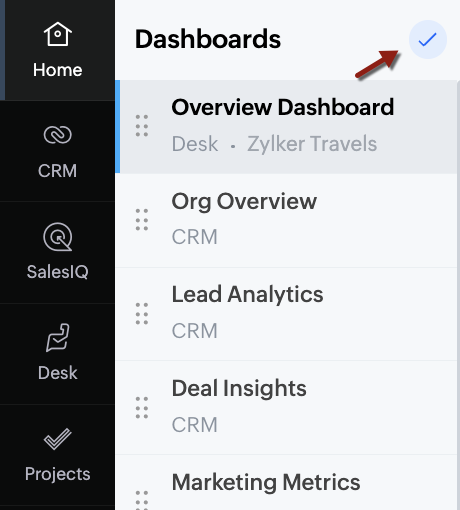Open the Projects double-check icon
The image size is (460, 510).
(x=58, y=439)
